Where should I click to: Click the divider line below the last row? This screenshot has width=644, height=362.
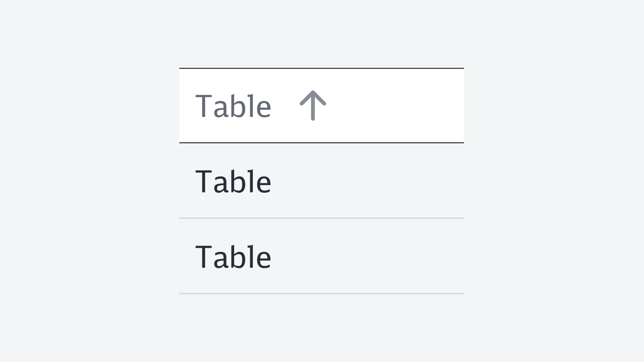point(321,294)
